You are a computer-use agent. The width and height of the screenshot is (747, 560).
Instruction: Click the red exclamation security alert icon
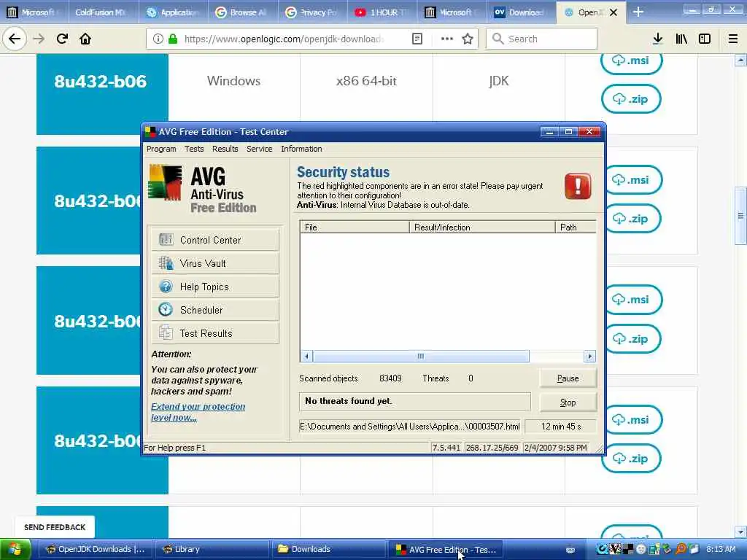578,186
